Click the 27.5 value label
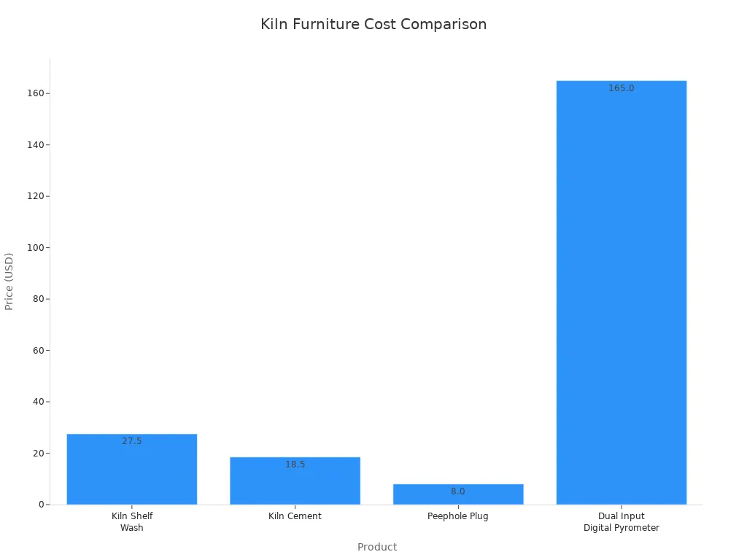The image size is (747, 560). (x=131, y=441)
